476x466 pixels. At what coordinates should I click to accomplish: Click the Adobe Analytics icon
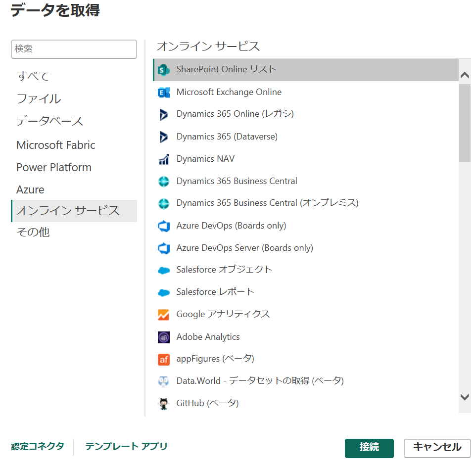click(164, 337)
